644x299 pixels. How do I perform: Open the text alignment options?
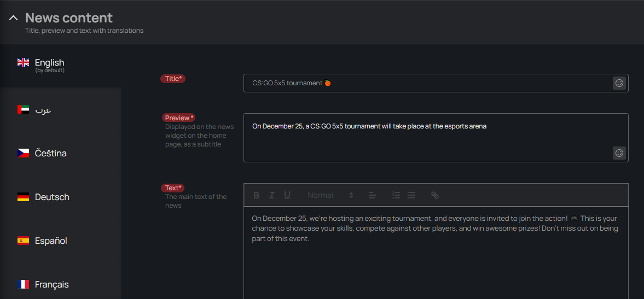click(373, 195)
